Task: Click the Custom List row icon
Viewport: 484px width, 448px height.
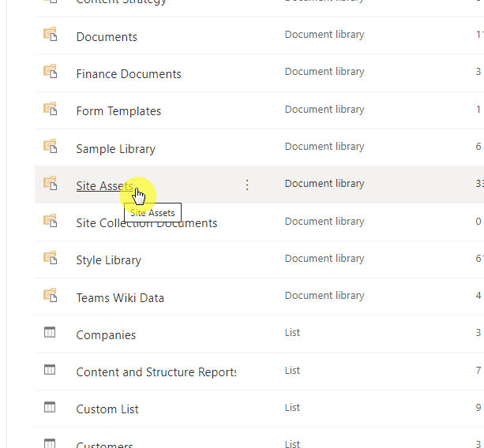Action: pos(50,407)
